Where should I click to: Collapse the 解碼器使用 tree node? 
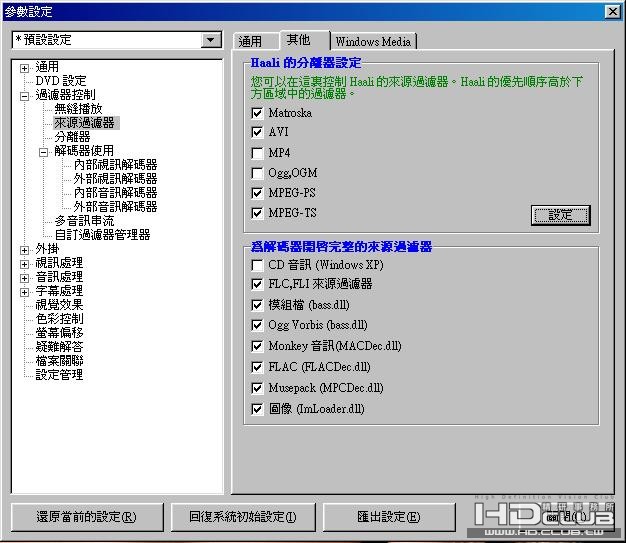point(44,153)
